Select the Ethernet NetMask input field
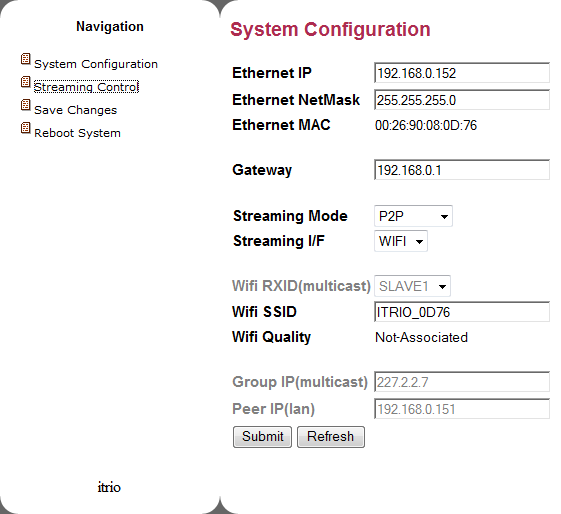The height and width of the screenshot is (514, 561). pos(462,100)
